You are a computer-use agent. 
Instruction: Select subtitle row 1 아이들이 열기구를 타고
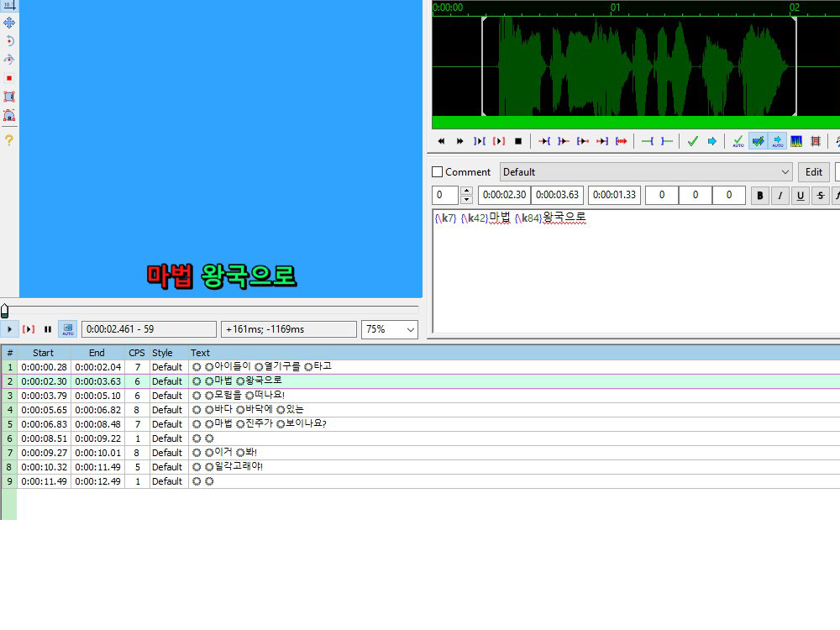pos(420,367)
